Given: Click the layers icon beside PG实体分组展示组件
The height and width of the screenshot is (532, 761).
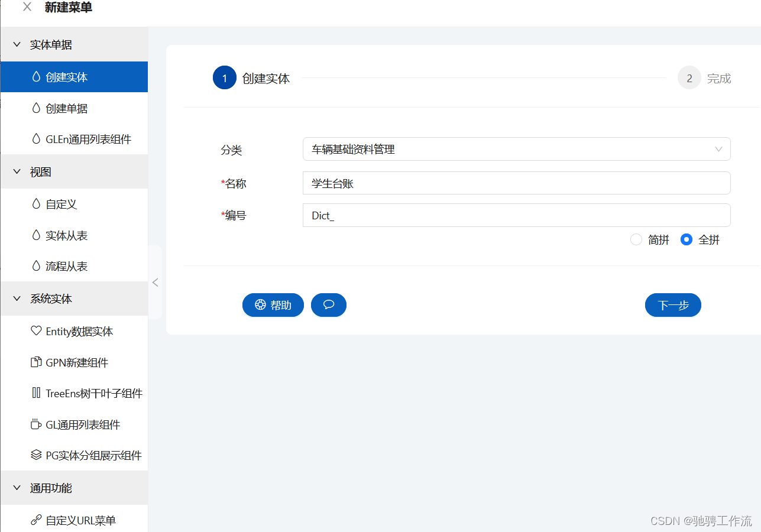Looking at the screenshot, I should pos(36,455).
